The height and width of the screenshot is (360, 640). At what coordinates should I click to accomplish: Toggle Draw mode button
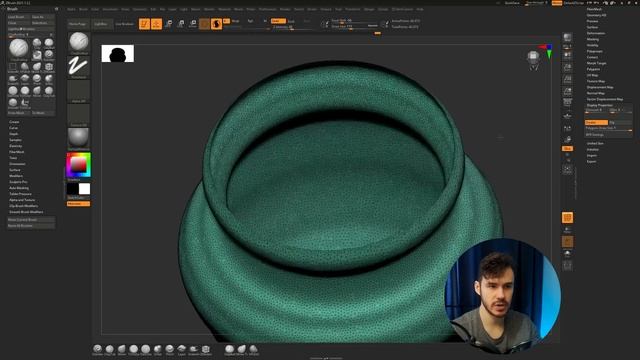156,24
